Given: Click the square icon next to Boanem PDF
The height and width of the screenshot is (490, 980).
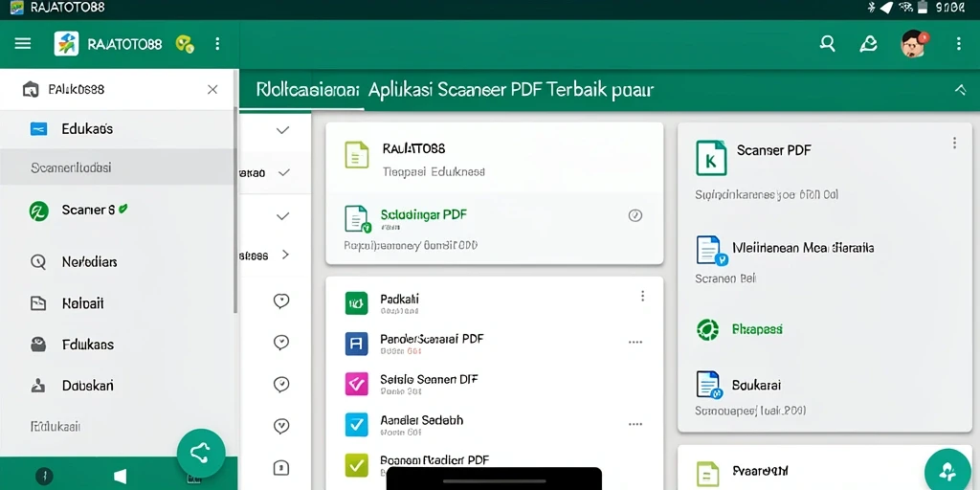Looking at the screenshot, I should [x=281, y=467].
